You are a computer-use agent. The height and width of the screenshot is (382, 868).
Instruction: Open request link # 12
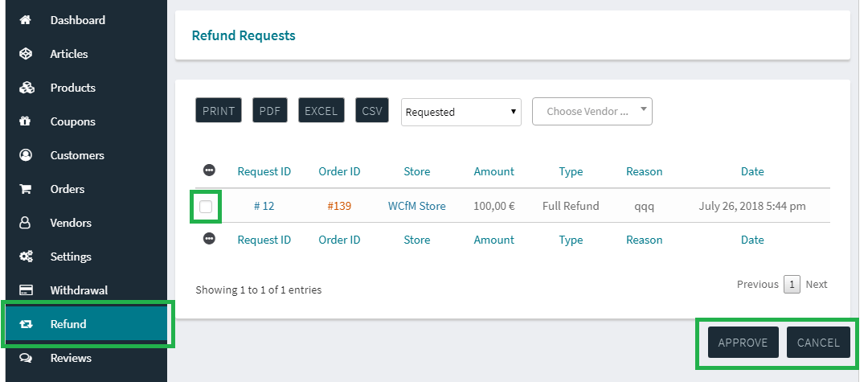click(x=264, y=206)
